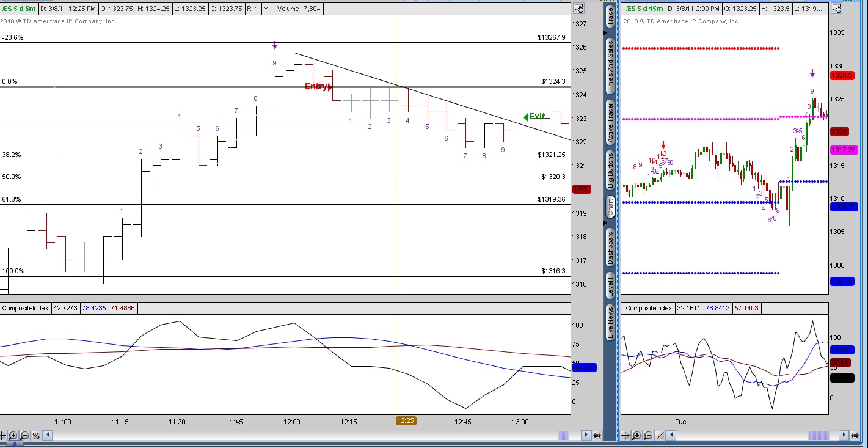868x448 pixels.
Task: Open the Live News sidebar tab
Action: pyautogui.click(x=610, y=322)
